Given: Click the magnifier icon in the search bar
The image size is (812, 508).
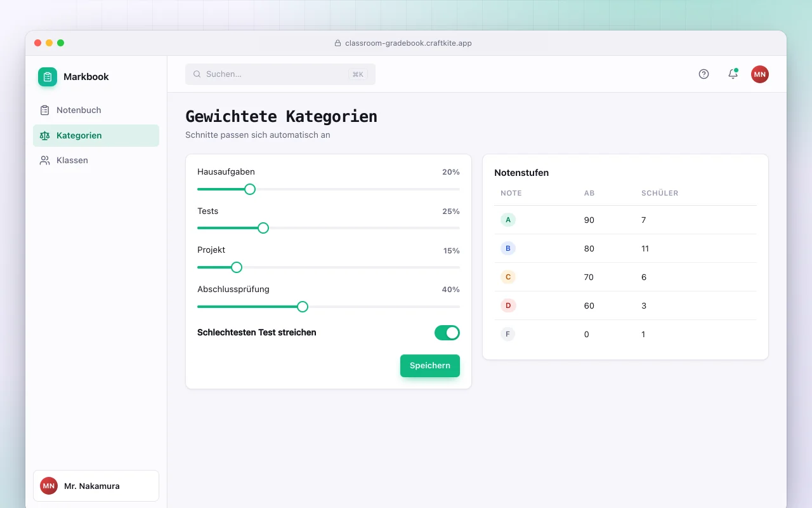Looking at the screenshot, I should [197, 74].
